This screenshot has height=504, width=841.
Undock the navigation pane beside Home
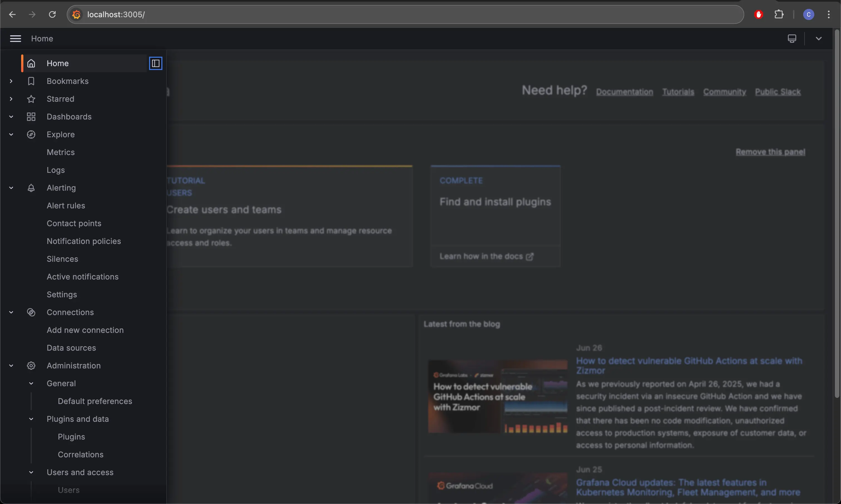click(155, 63)
